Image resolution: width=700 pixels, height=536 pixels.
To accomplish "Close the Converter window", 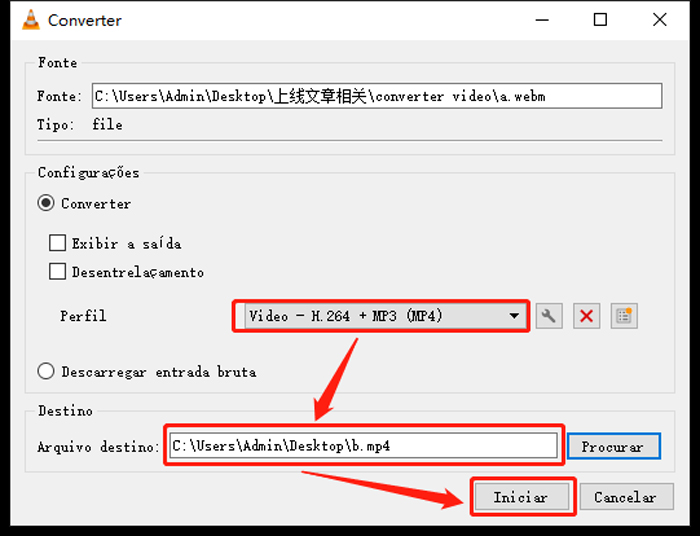I will tap(659, 20).
